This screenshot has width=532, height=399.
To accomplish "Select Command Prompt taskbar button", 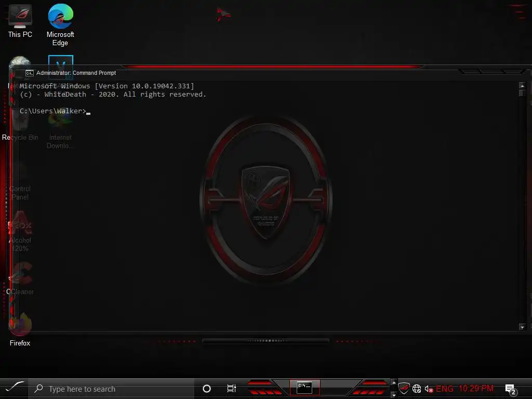I will [304, 388].
